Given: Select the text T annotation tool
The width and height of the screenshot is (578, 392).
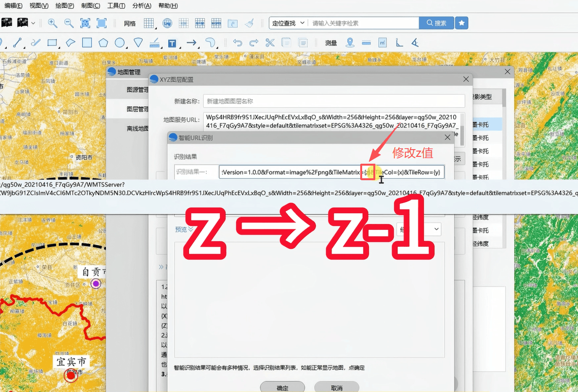Looking at the screenshot, I should click(x=172, y=43).
